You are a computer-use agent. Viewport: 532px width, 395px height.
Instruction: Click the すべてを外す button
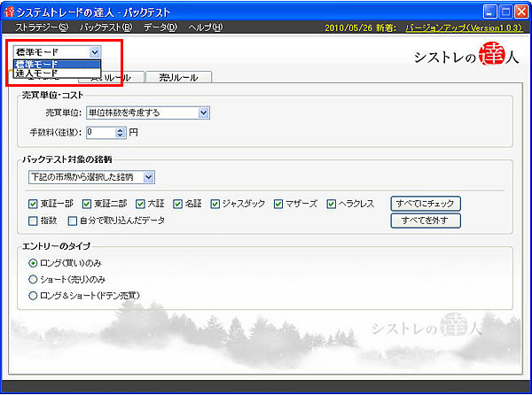(426, 221)
